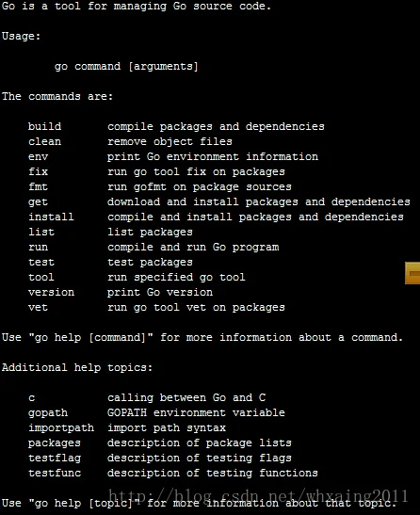Click the 'version' command name
This screenshot has height=515, width=420.
click(51, 292)
